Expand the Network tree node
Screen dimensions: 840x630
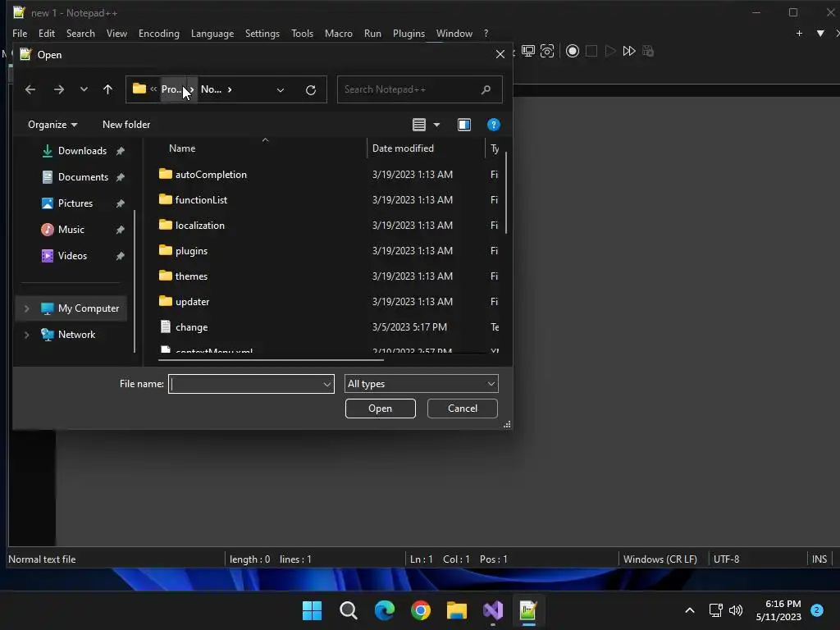click(26, 335)
